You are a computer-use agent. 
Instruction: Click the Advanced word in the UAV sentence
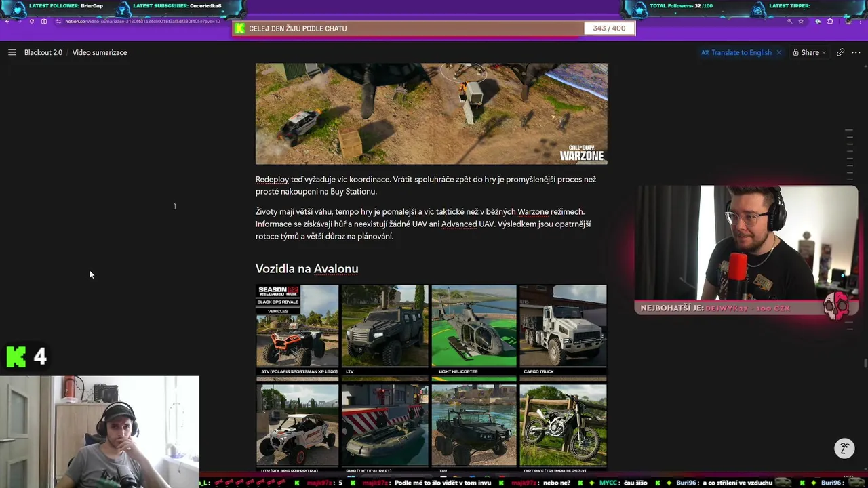459,224
